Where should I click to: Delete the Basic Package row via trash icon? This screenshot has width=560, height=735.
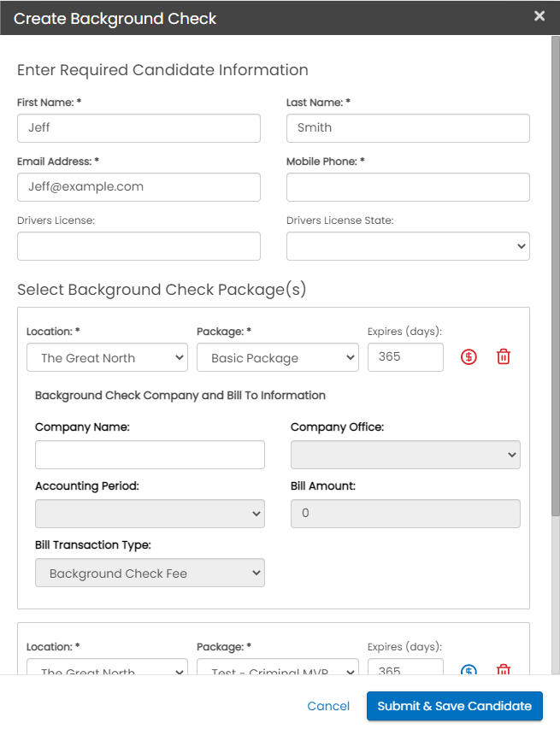pos(504,357)
